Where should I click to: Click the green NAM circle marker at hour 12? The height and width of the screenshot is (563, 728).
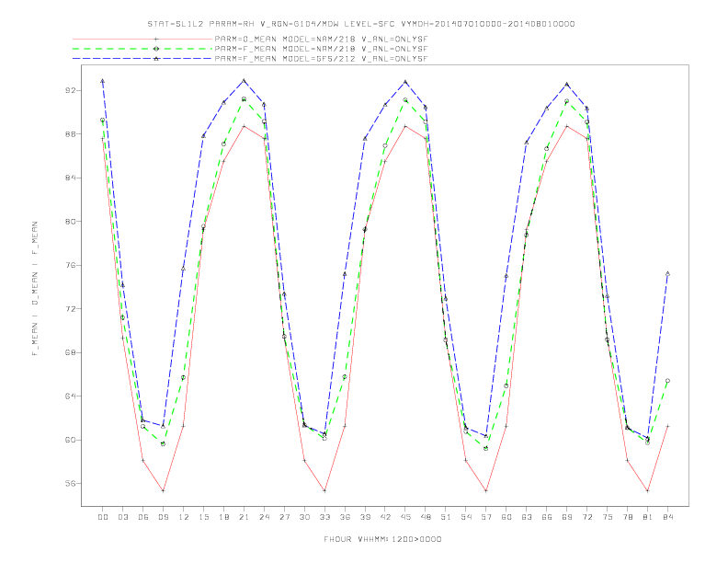pos(184,378)
